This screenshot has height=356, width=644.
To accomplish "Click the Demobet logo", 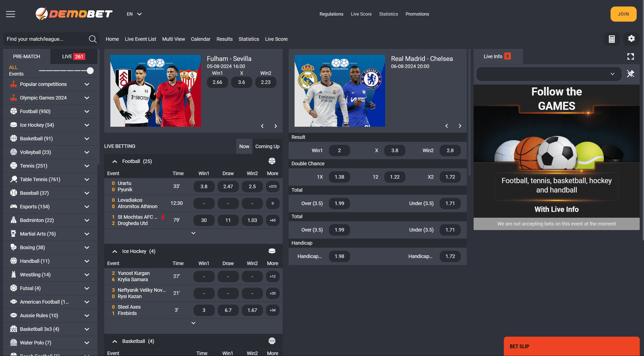I will (74, 14).
